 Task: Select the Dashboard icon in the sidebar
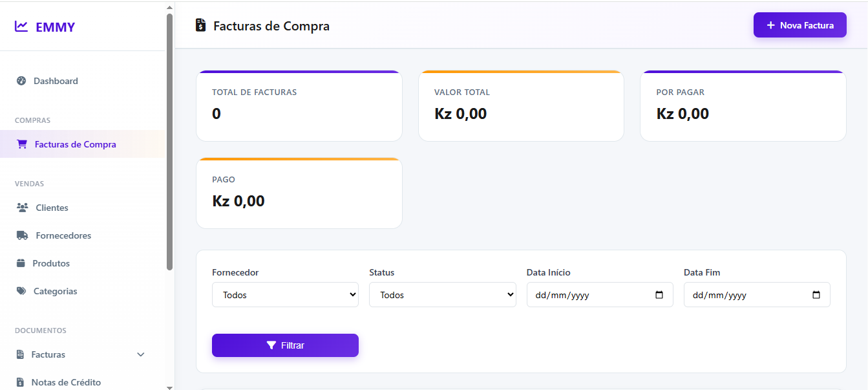pos(21,81)
